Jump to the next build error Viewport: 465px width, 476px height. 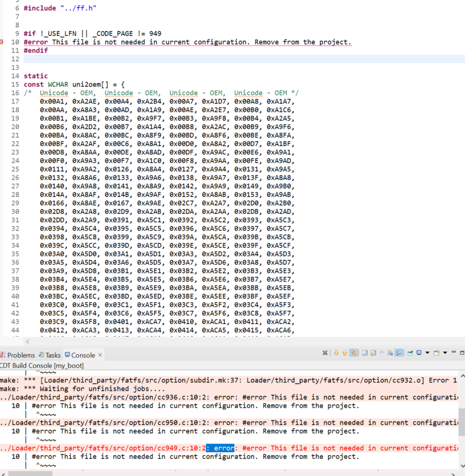336,353
